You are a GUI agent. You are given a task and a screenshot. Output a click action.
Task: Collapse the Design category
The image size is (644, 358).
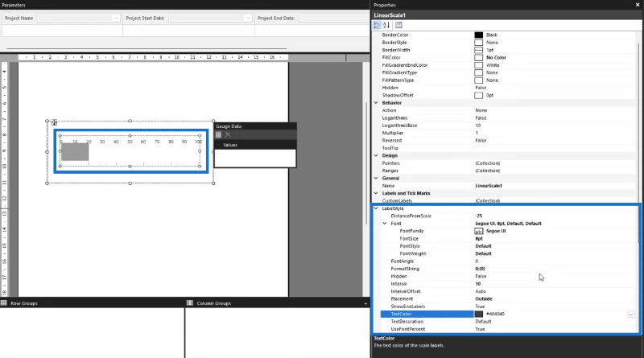376,155
